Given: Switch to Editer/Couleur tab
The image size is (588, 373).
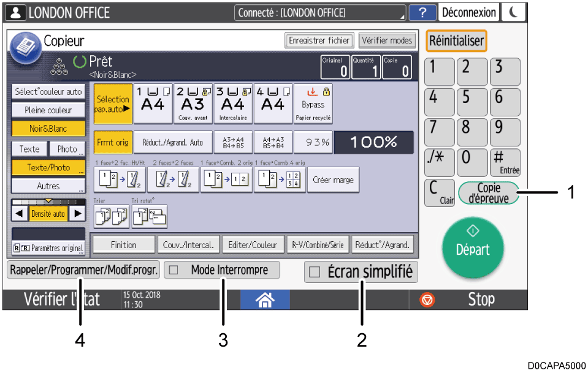Looking at the screenshot, I should click(x=253, y=244).
